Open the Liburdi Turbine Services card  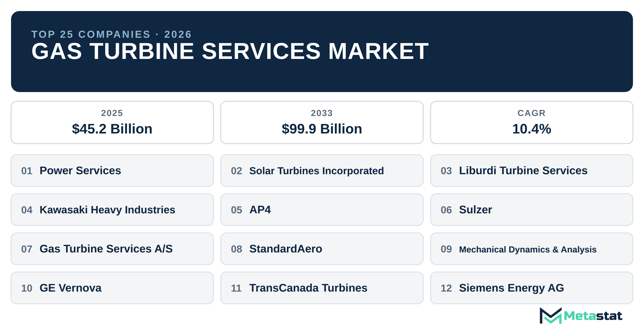point(532,171)
